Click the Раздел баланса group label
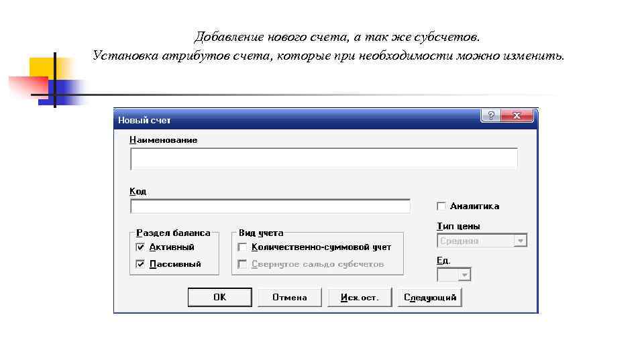 [x=173, y=233]
